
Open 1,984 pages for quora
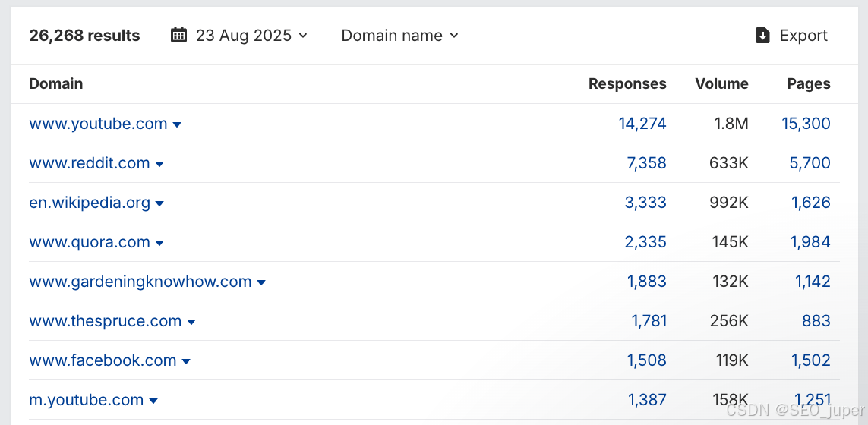(x=811, y=242)
